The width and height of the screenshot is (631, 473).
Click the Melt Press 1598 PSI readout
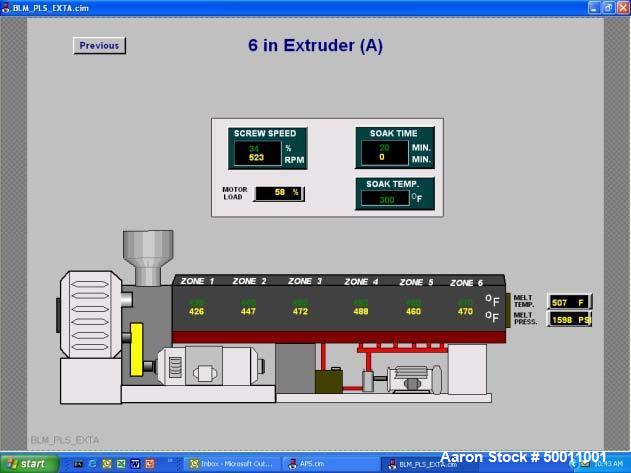569,320
